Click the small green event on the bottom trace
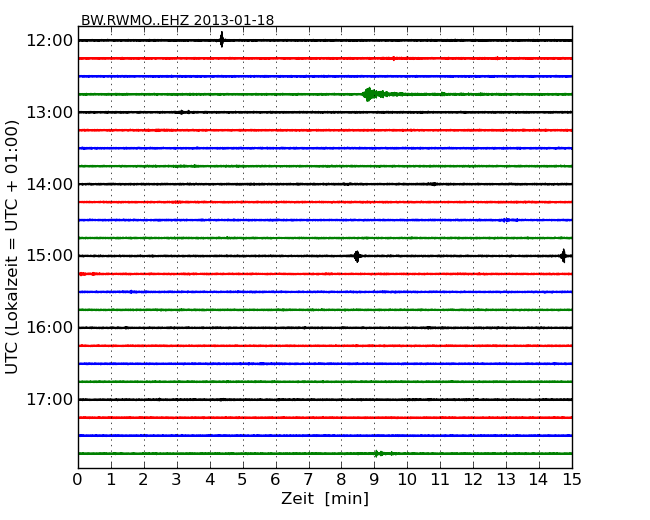Image resolution: width=650 pixels, height=520 pixels. (x=383, y=453)
